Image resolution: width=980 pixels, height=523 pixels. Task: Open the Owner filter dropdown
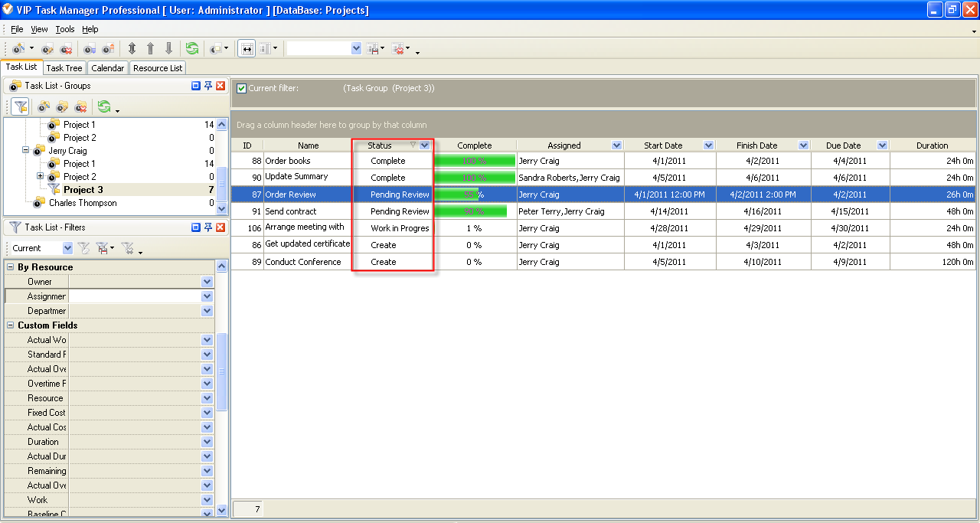(x=207, y=282)
